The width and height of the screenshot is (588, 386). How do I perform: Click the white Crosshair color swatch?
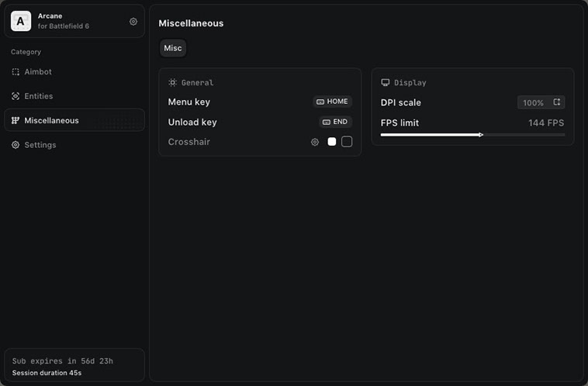click(x=332, y=142)
